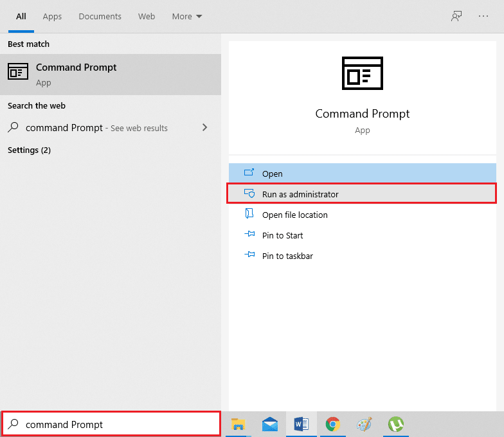Launch the Paint app taskbar icon

pyautogui.click(x=364, y=424)
